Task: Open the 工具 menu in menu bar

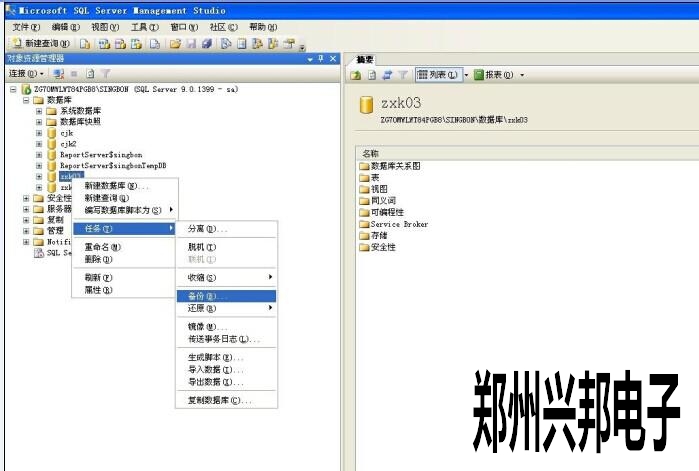Action: tap(145, 27)
